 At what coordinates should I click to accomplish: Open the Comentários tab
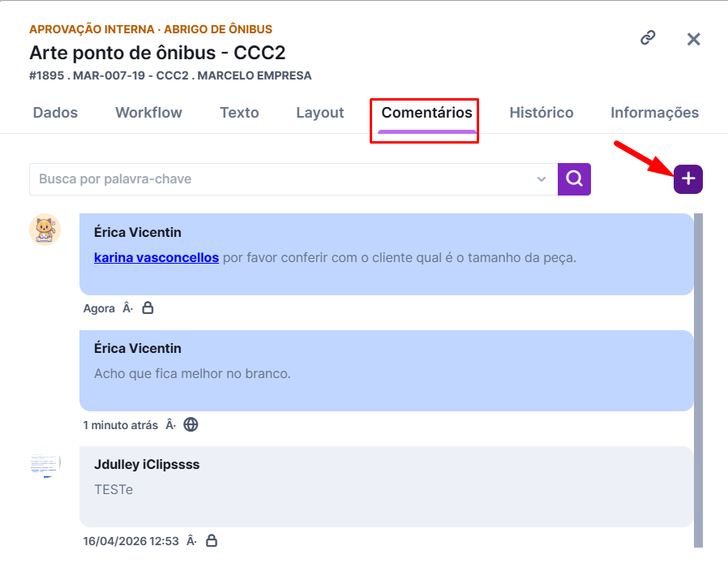tap(426, 113)
